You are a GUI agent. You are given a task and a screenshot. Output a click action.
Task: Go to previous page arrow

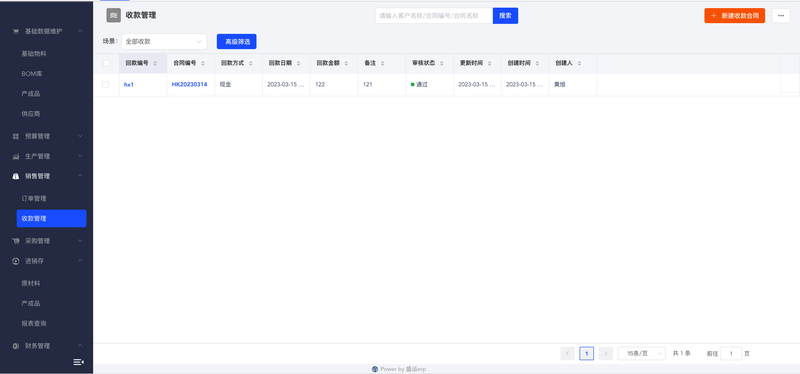pyautogui.click(x=567, y=354)
